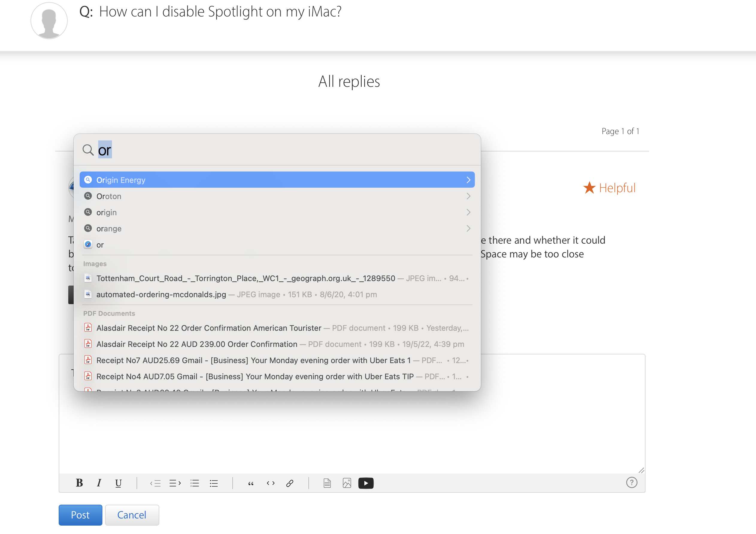Toggle italic formatting in the reply editor
Image resolution: width=756 pixels, height=534 pixels.
pyautogui.click(x=99, y=483)
